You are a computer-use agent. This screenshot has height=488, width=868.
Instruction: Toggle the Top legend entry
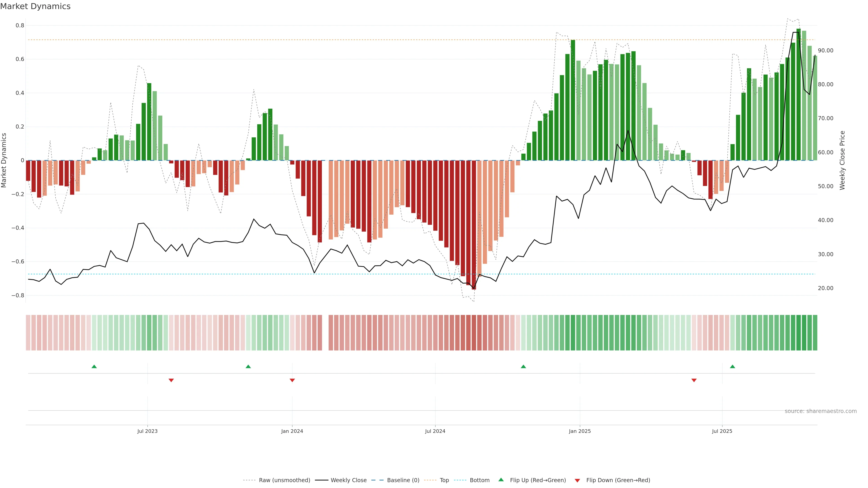pos(444,480)
